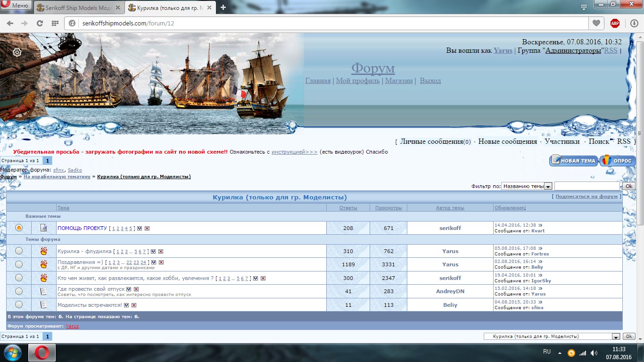Open the Участники link
Image resolution: width=644 pixels, height=362 pixels.
(562, 141)
